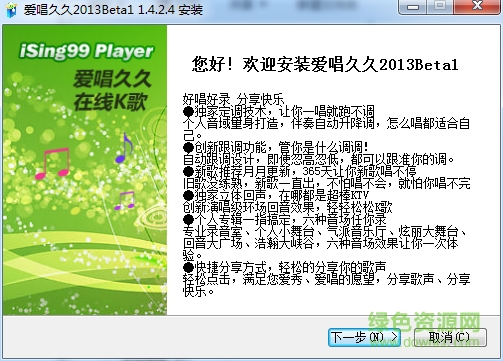Click the small purple music note
Screen dimensions: 503x361
click(x=124, y=200)
